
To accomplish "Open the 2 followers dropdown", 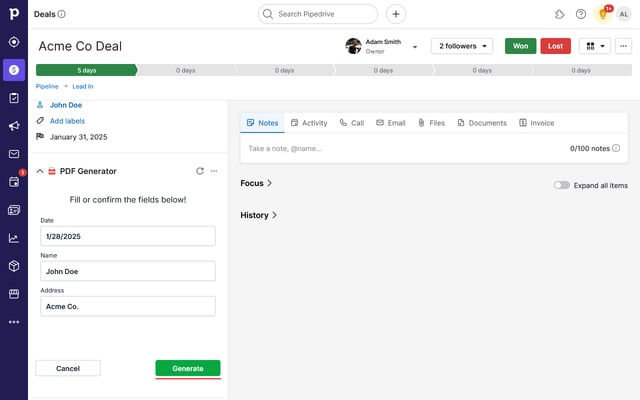I will (462, 46).
